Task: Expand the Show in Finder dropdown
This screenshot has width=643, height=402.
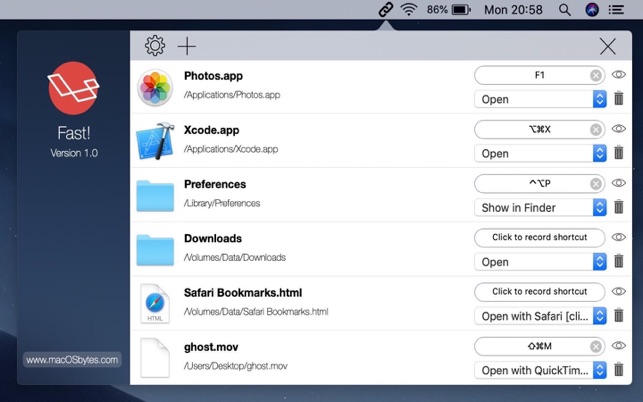Action: pos(540,208)
